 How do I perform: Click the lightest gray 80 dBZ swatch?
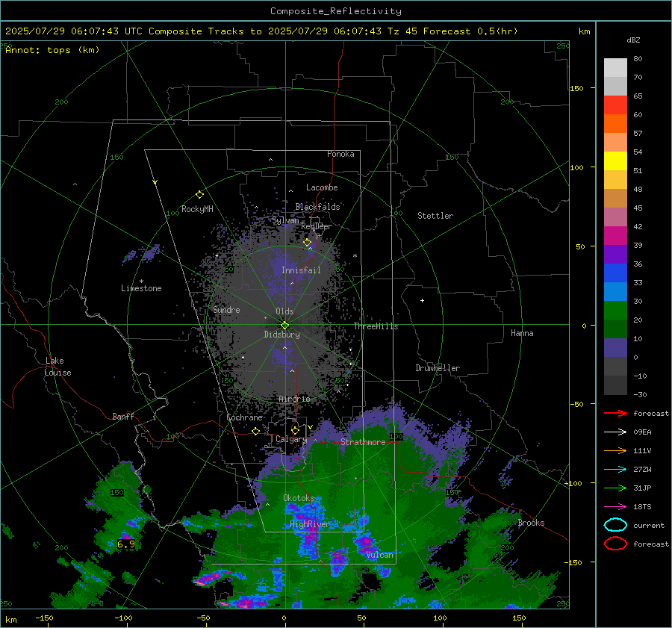pyautogui.click(x=615, y=67)
